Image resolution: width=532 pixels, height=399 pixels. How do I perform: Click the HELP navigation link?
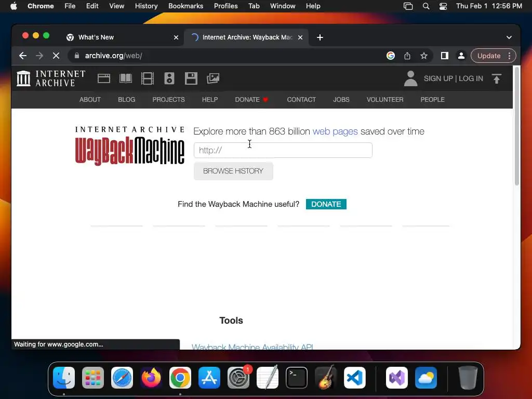[x=210, y=99]
